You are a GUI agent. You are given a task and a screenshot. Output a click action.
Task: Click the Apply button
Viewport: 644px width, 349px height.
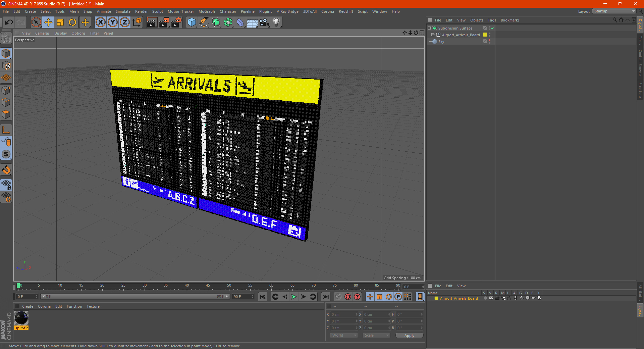[x=409, y=335]
